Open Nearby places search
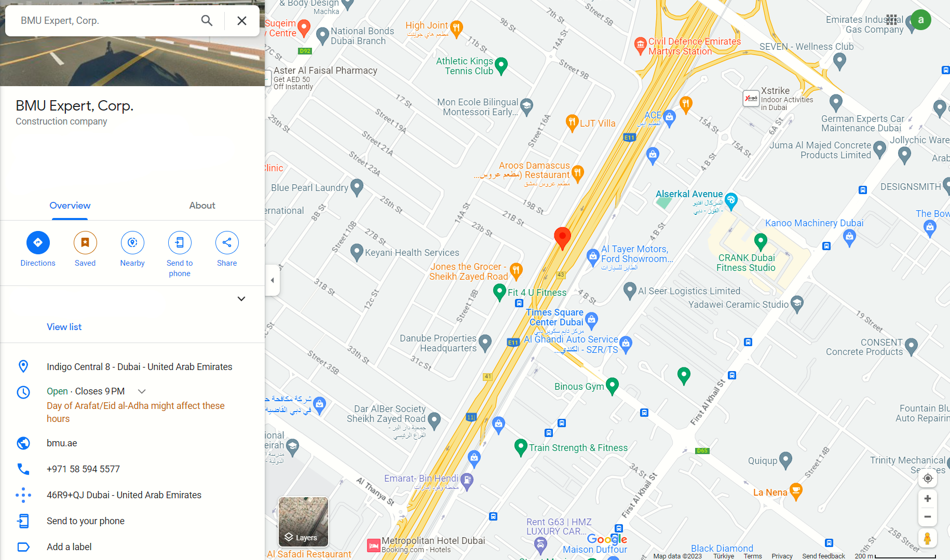 tap(132, 242)
